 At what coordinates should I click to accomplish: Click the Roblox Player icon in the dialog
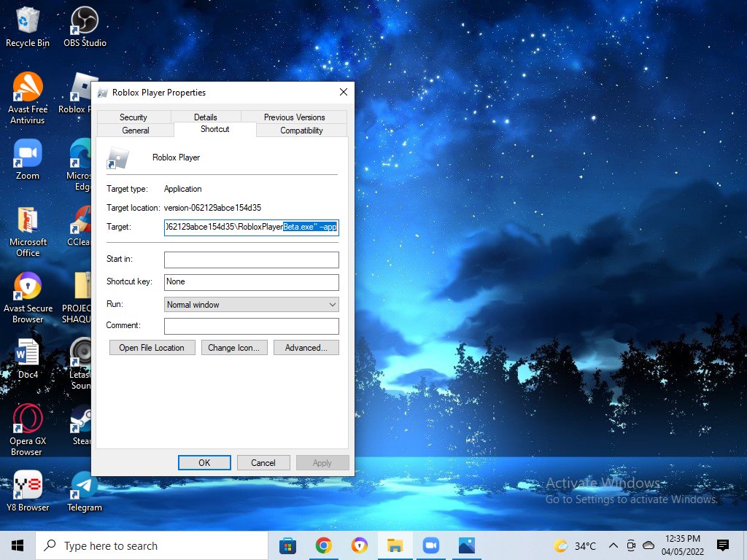coord(117,157)
